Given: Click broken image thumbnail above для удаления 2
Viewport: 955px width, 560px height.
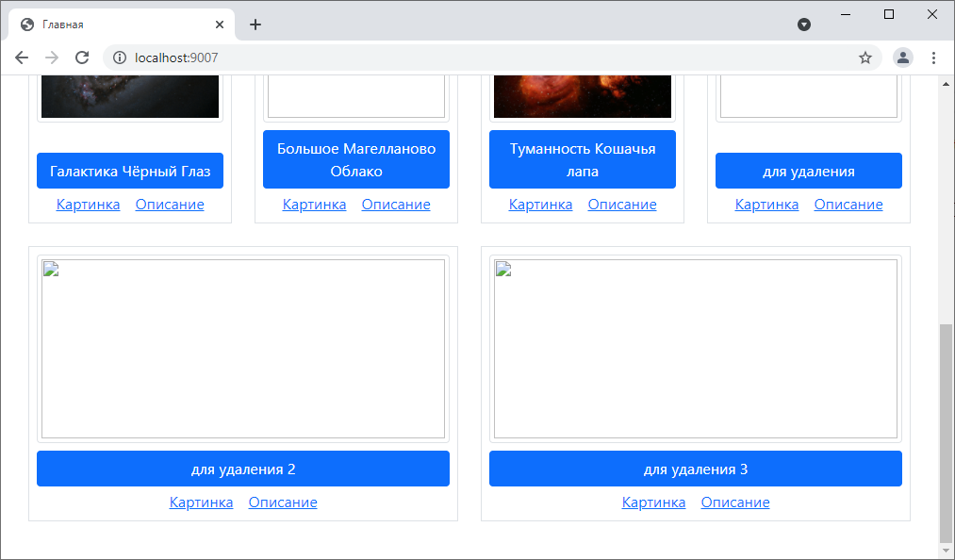Looking at the screenshot, I should (x=243, y=349).
